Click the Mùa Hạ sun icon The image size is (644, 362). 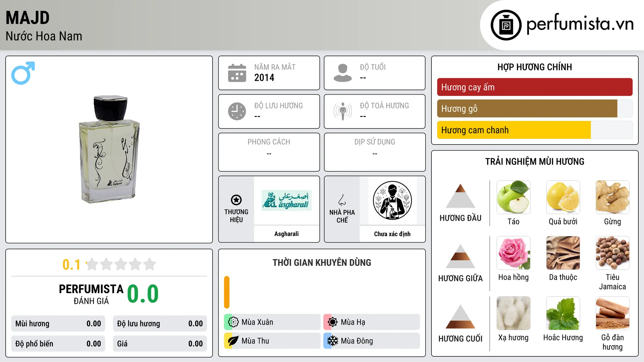click(x=333, y=322)
